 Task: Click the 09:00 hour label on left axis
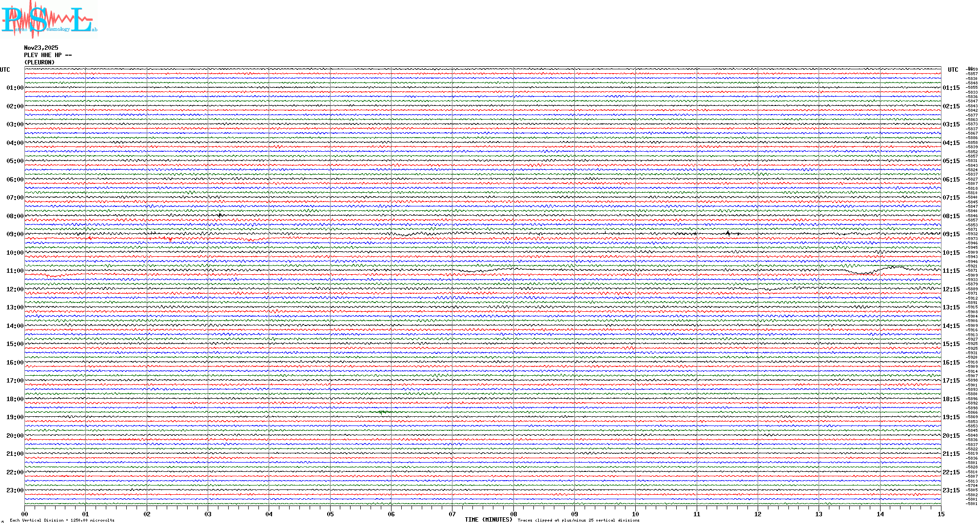pos(15,234)
